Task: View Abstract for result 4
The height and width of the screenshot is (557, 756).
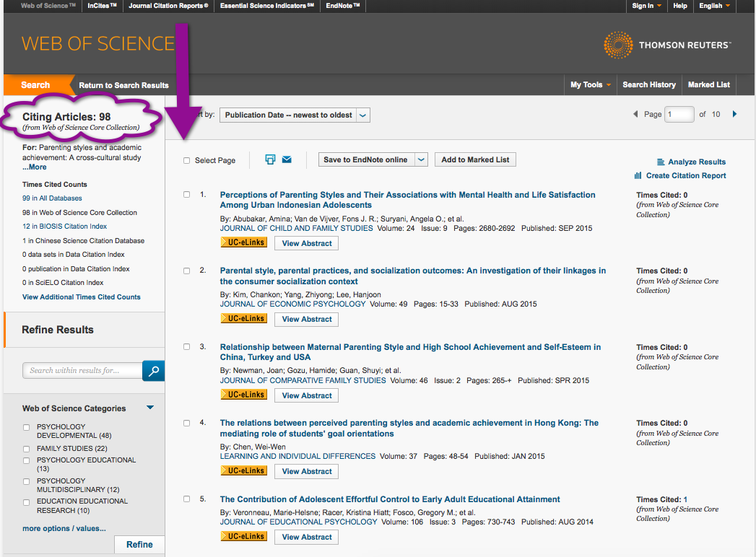Action: (x=307, y=471)
